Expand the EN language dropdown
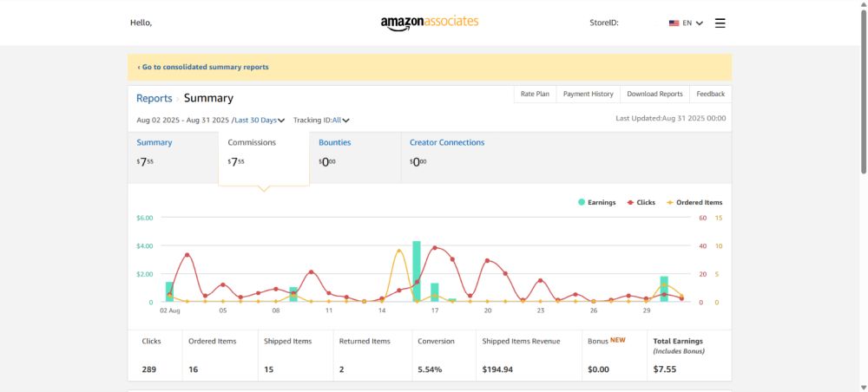The width and height of the screenshot is (868, 392). [693, 23]
